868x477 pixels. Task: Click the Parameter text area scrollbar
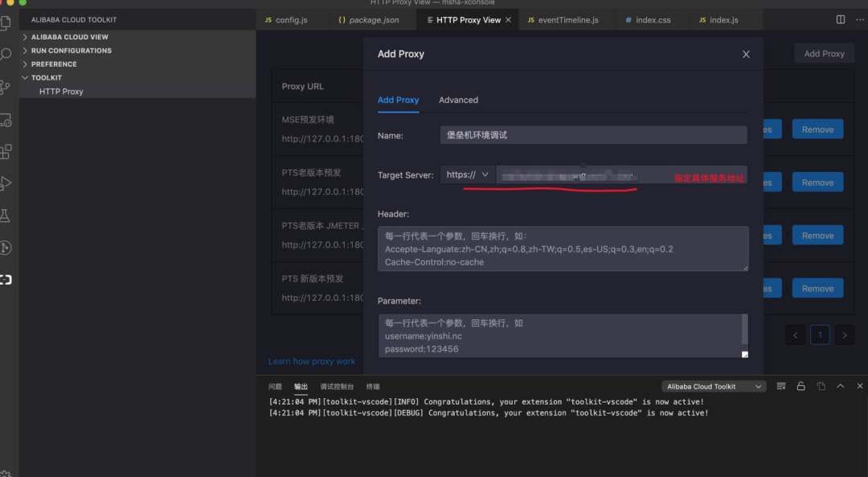point(744,329)
